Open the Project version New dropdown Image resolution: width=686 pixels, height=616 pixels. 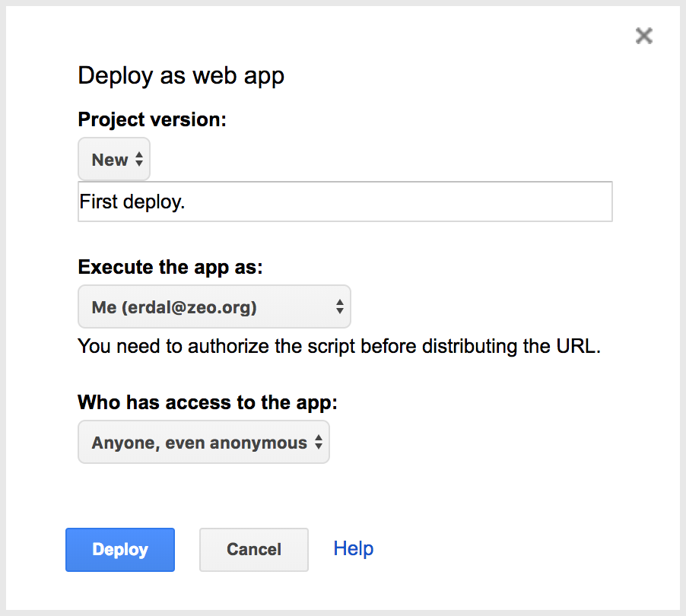[x=114, y=159]
